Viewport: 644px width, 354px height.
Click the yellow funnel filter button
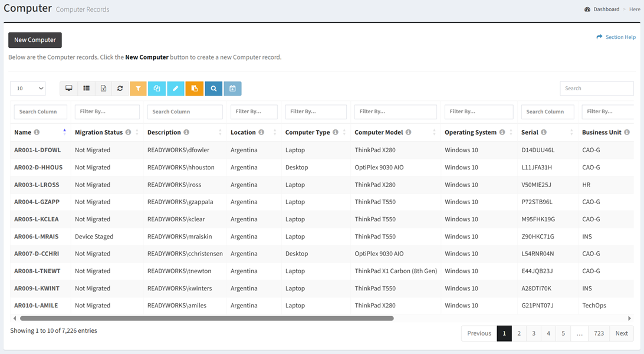point(138,88)
